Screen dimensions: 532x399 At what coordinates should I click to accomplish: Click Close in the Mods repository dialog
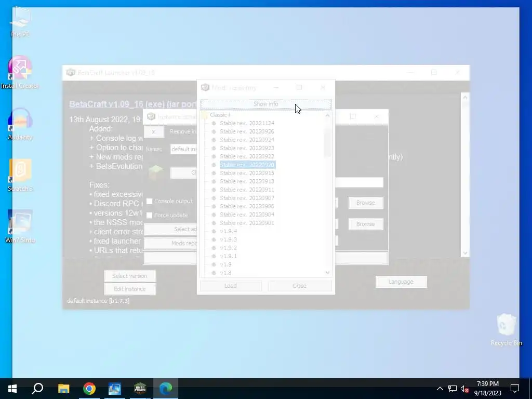(299, 286)
